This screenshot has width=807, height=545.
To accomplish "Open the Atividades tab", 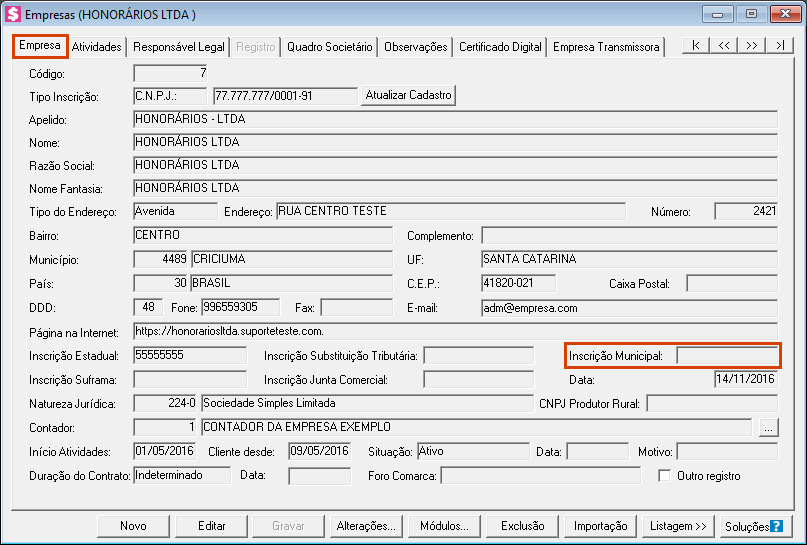I will coord(97,47).
